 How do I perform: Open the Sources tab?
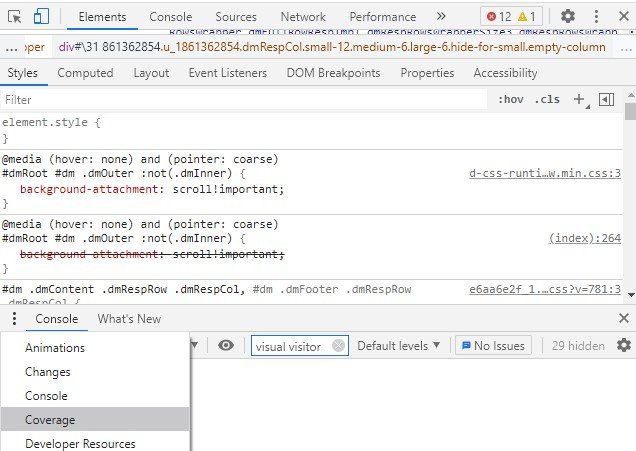pyautogui.click(x=236, y=17)
